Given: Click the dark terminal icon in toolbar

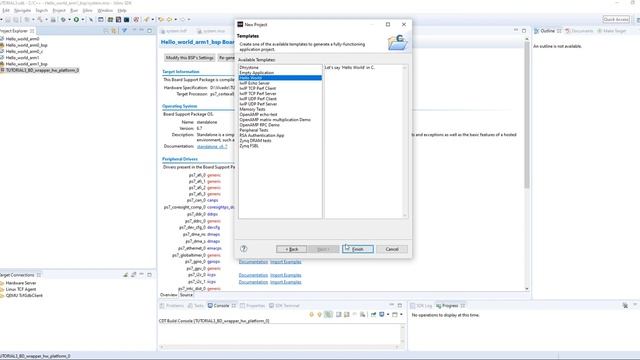Looking at the screenshot, I should (127, 20).
